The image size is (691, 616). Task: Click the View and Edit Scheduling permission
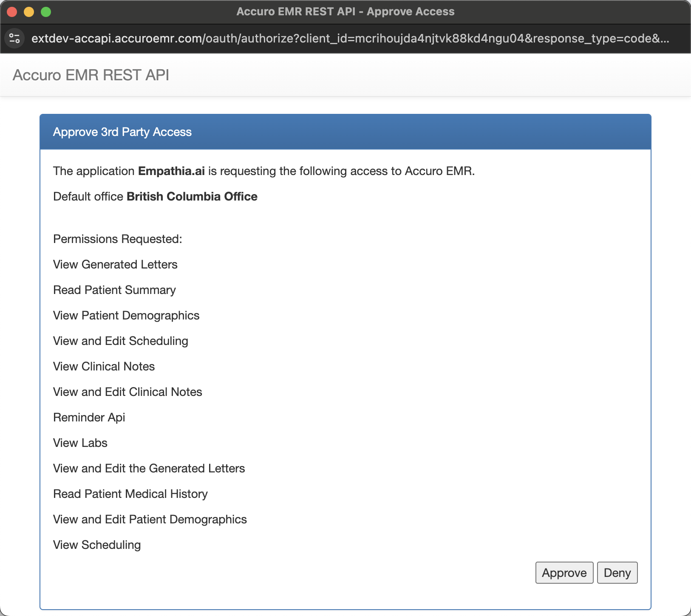tap(121, 341)
